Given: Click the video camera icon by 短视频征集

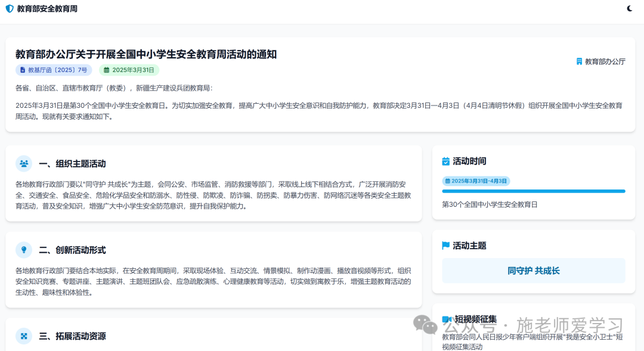Looking at the screenshot, I should click(447, 319).
